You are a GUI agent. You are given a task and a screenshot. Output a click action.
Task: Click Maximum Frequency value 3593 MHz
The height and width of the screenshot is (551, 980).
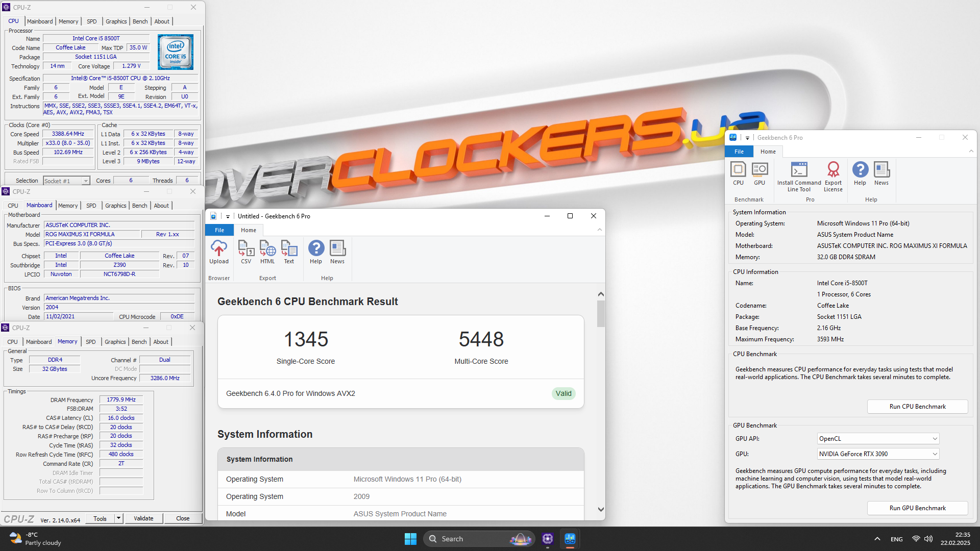tap(830, 339)
